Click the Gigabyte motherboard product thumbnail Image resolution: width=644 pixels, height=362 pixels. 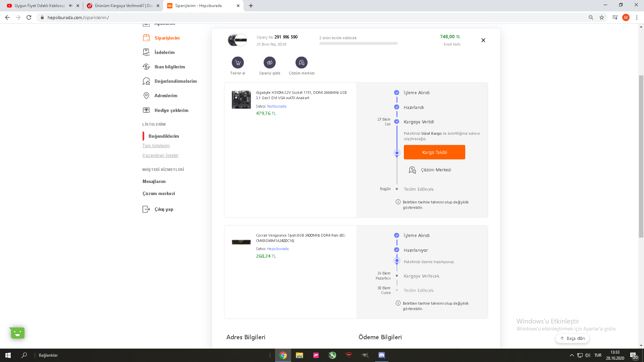coord(241,99)
